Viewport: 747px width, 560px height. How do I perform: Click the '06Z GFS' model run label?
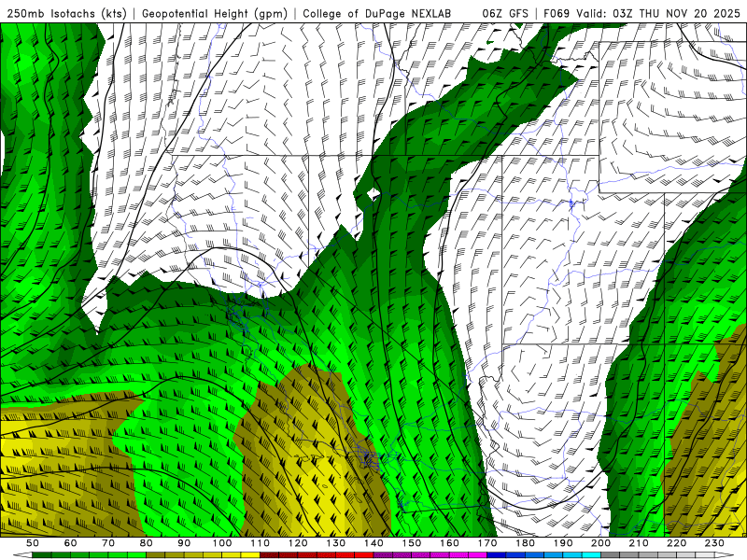pyautogui.click(x=505, y=14)
